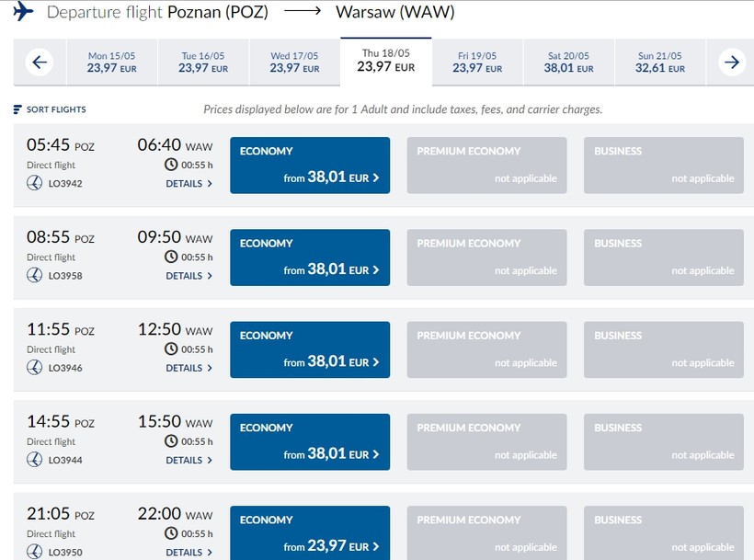The height and width of the screenshot is (560, 754).
Task: Expand Details for the 11:55 flight
Action: [188, 368]
